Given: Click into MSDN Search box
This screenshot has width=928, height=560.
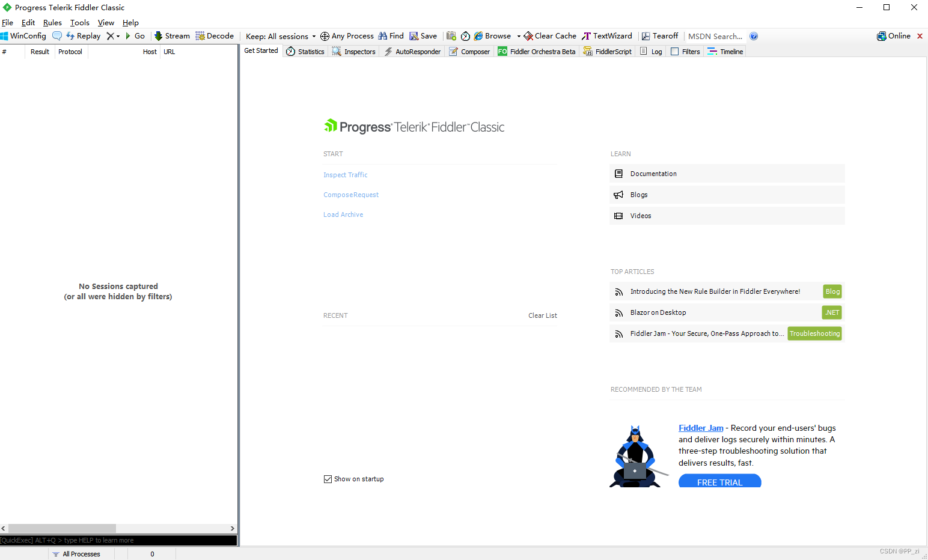Looking at the screenshot, I should click(x=716, y=36).
